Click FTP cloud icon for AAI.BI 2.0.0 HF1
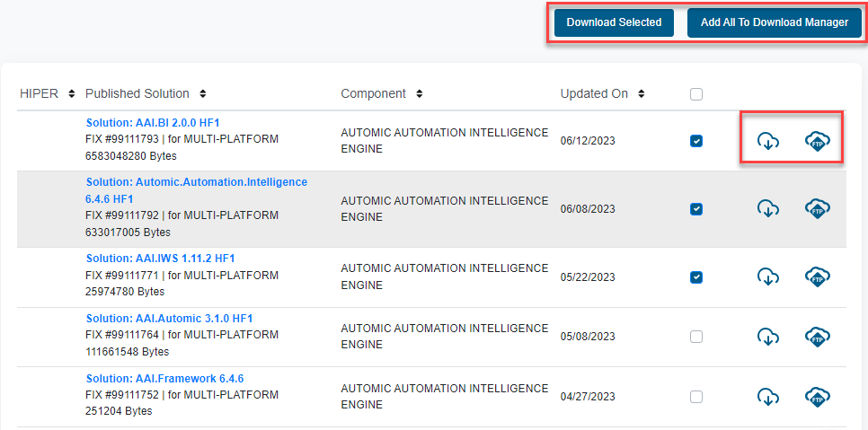Screen dimensions: 868x430 [x=817, y=141]
